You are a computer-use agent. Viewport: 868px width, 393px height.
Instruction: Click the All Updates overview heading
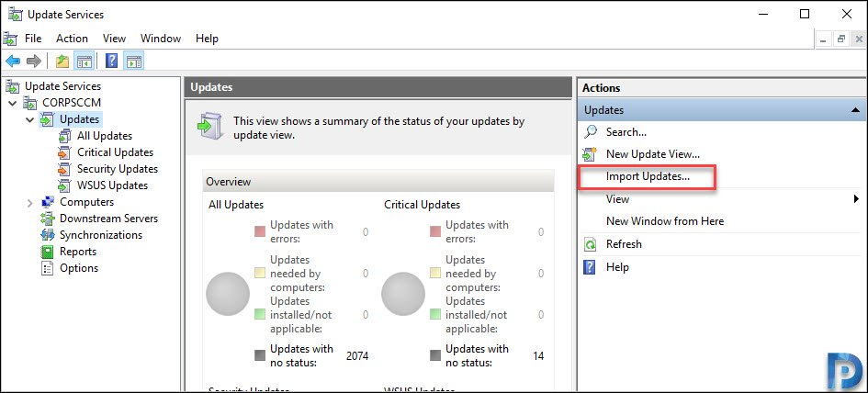236,205
